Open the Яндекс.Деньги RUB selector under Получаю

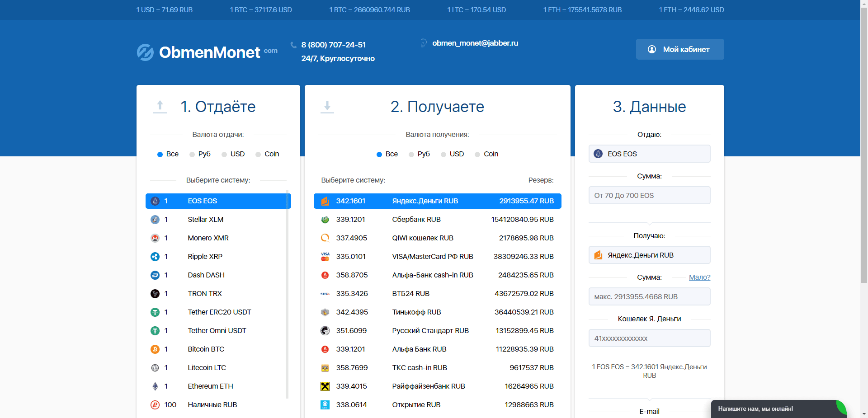(x=649, y=254)
